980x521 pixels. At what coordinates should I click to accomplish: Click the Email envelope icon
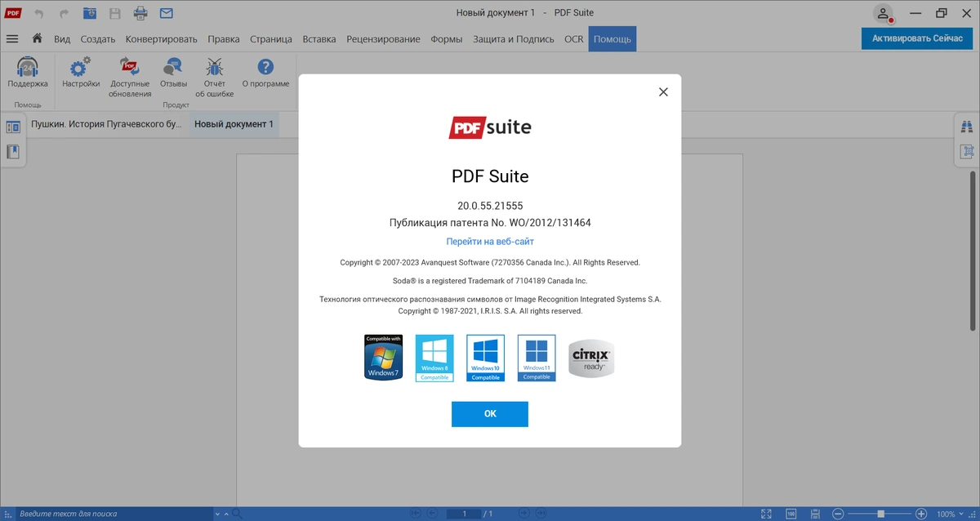(x=166, y=13)
